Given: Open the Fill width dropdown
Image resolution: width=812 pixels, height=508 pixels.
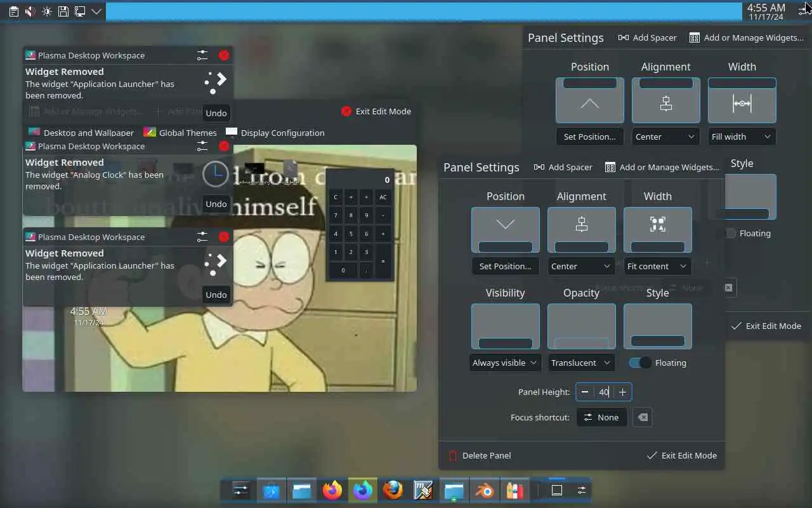Looking at the screenshot, I should 742,137.
